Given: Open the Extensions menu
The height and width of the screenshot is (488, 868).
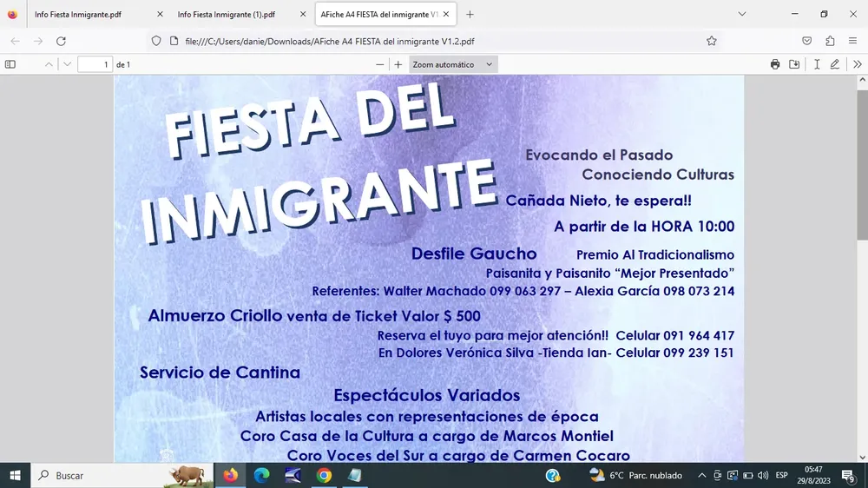Looking at the screenshot, I should pos(830,41).
